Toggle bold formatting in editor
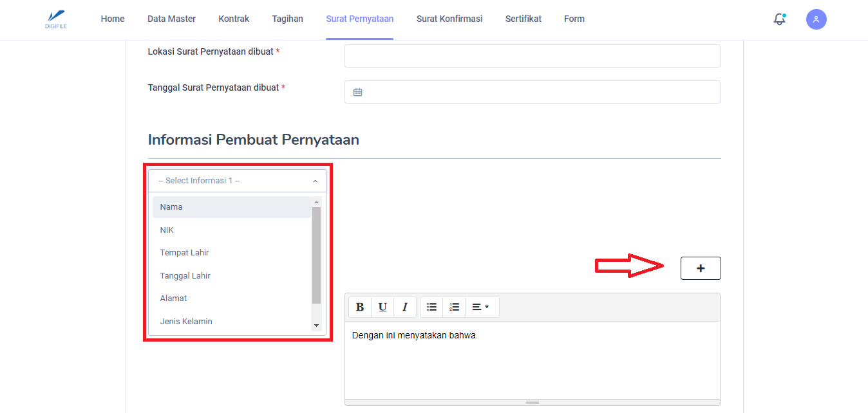The height and width of the screenshot is (413, 868). [360, 307]
